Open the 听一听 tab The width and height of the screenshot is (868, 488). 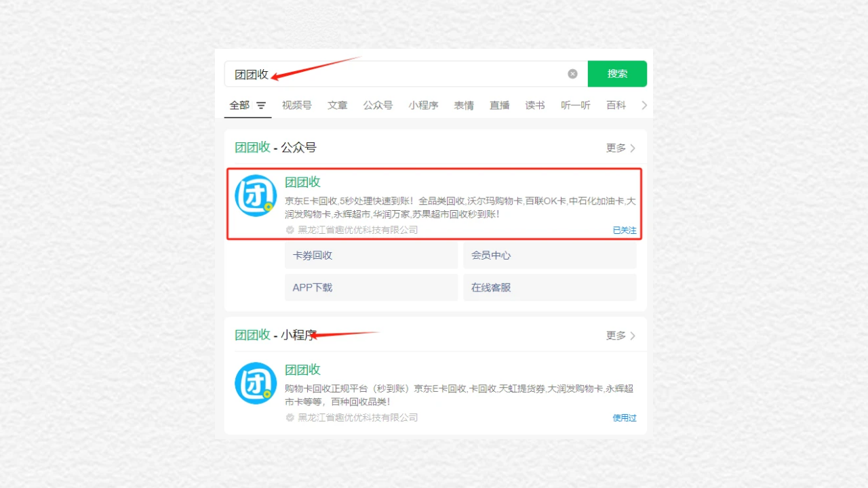576,105
